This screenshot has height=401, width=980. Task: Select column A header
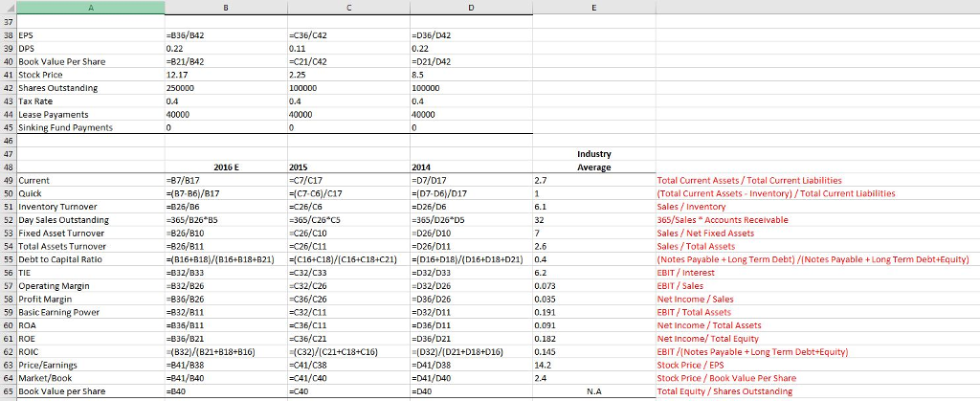pos(91,8)
